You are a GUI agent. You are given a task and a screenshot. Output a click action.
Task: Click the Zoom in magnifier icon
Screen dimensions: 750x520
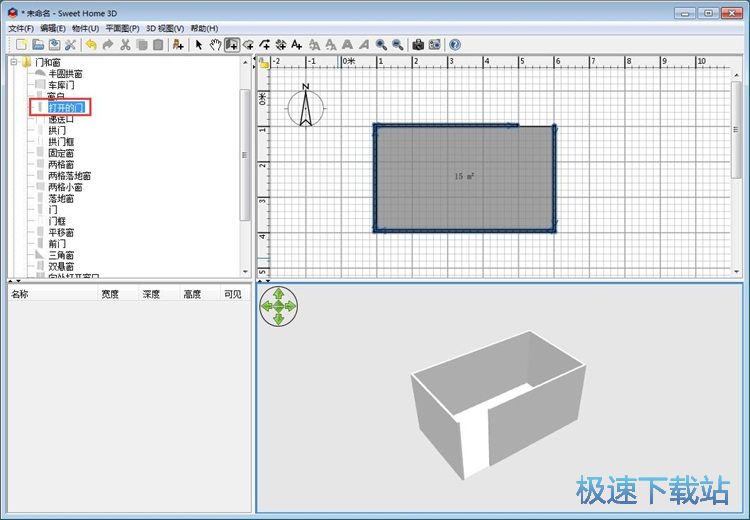coord(381,44)
